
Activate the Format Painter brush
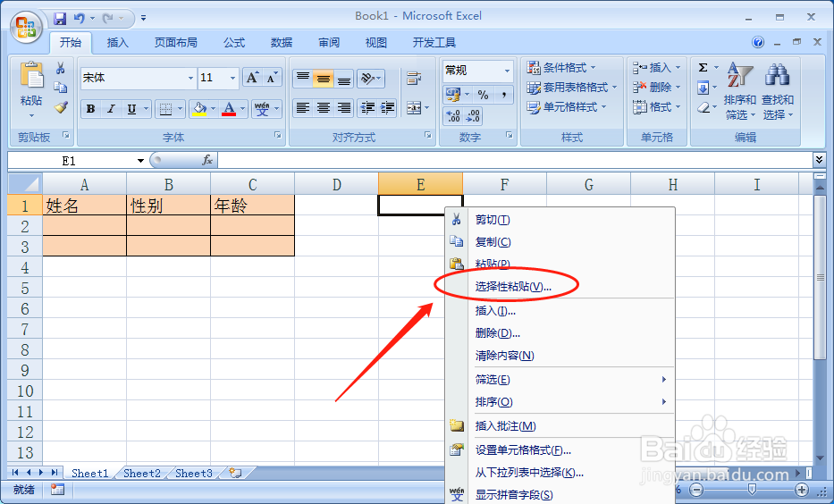[x=61, y=107]
